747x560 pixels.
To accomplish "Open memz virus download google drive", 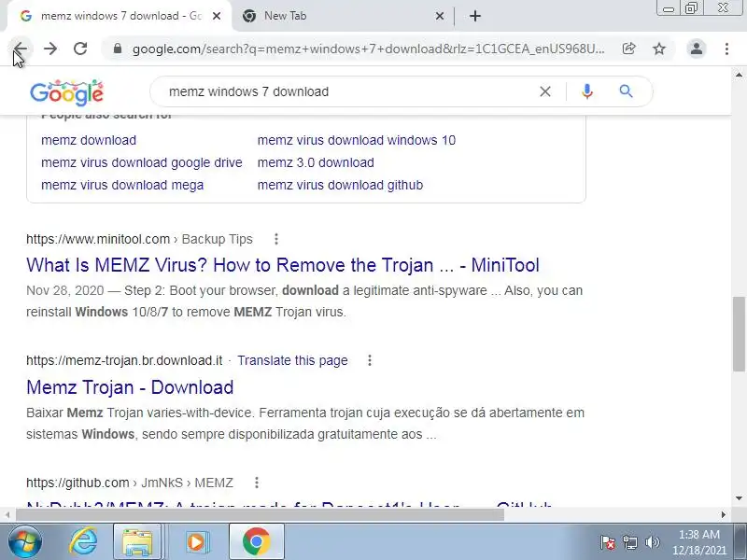I will (x=142, y=162).
